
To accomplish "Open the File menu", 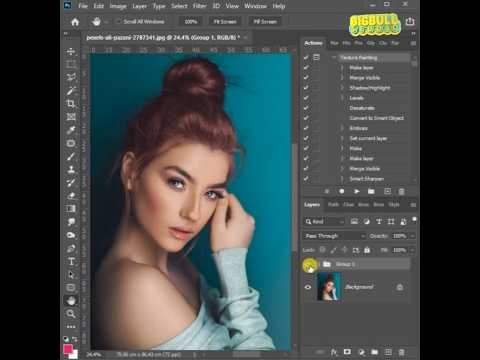I will (x=83, y=6).
